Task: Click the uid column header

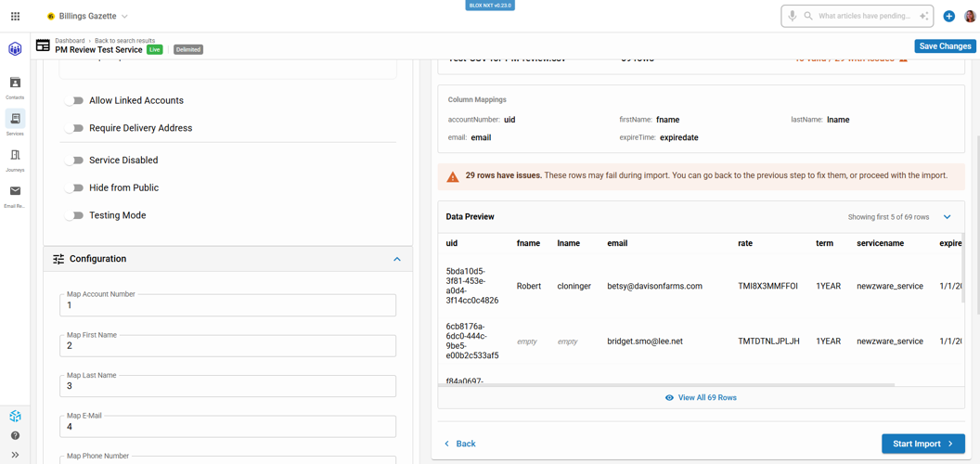Action: pos(452,243)
